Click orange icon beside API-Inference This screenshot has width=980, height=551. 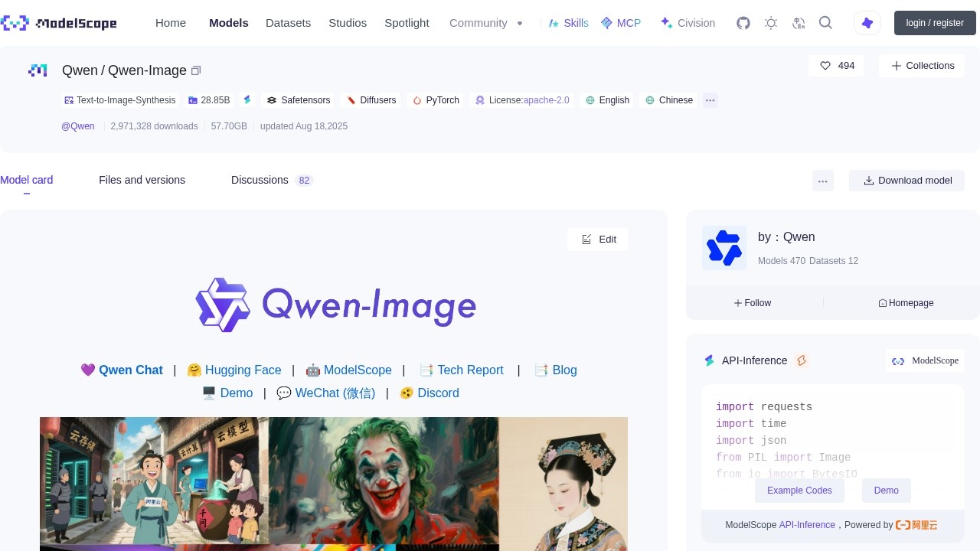802,360
